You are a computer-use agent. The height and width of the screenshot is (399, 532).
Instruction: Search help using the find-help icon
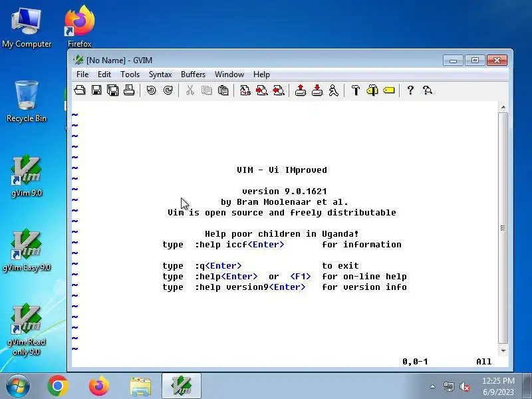click(x=428, y=90)
